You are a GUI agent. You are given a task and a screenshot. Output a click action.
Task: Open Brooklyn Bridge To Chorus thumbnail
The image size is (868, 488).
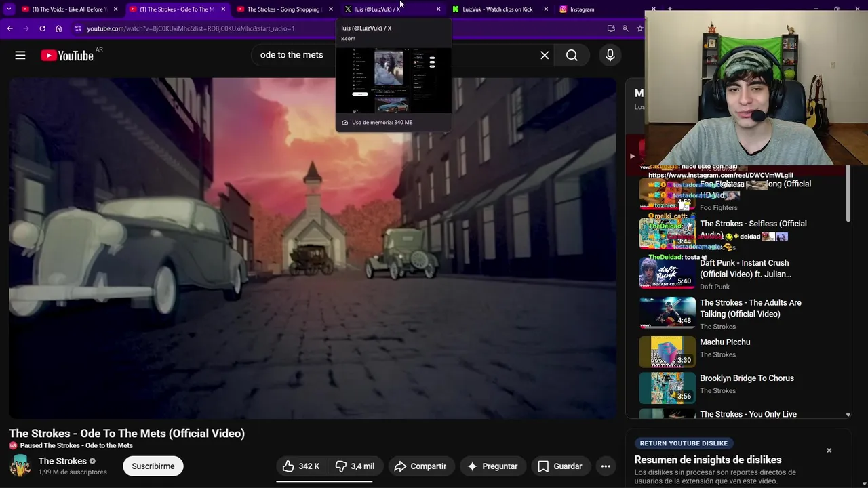667,388
